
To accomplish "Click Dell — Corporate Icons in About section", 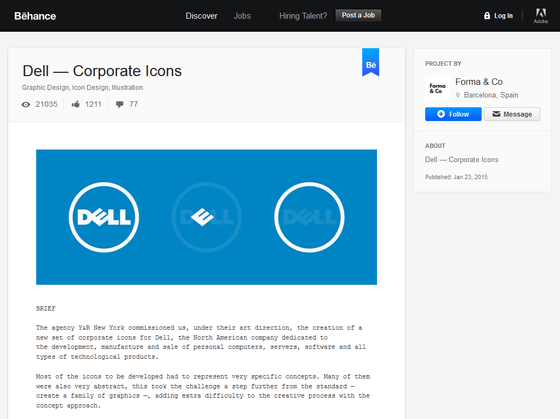I will (461, 160).
